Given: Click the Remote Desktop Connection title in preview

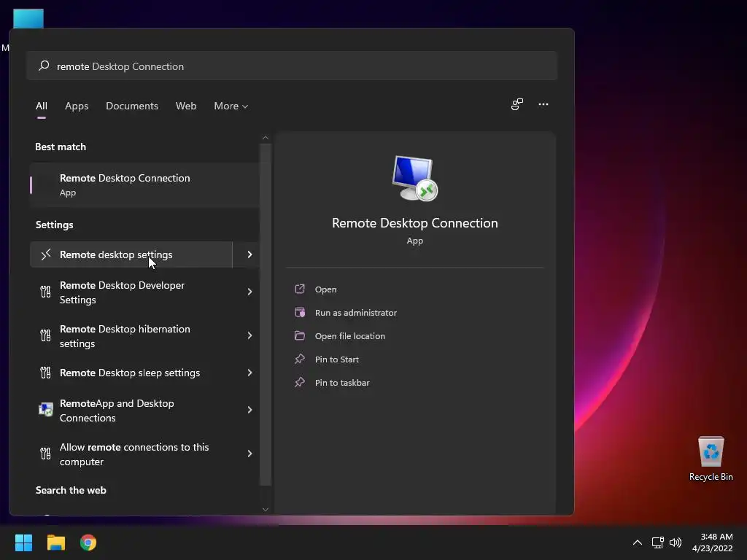Looking at the screenshot, I should click(415, 223).
